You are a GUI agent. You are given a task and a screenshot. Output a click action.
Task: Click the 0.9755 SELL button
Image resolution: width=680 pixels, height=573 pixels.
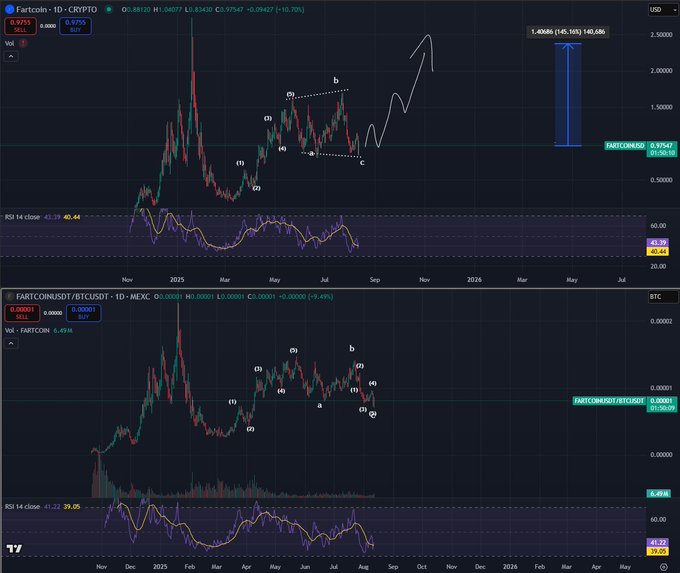20,26
